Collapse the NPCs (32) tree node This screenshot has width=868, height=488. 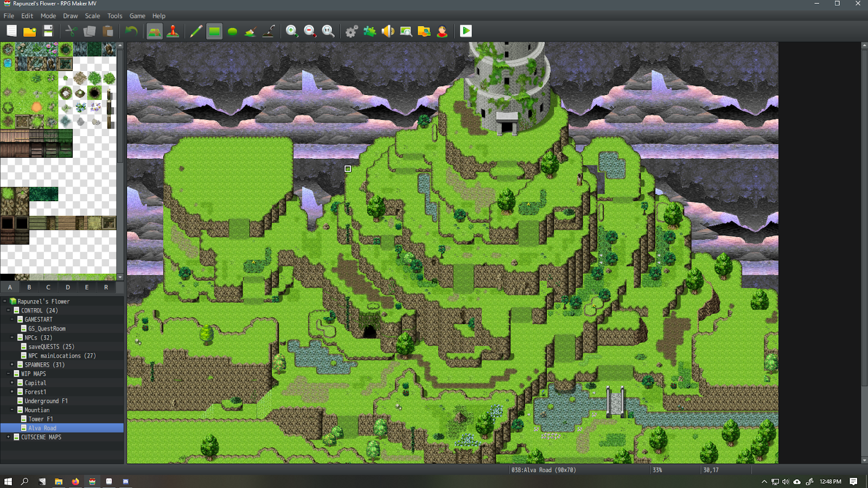12,337
